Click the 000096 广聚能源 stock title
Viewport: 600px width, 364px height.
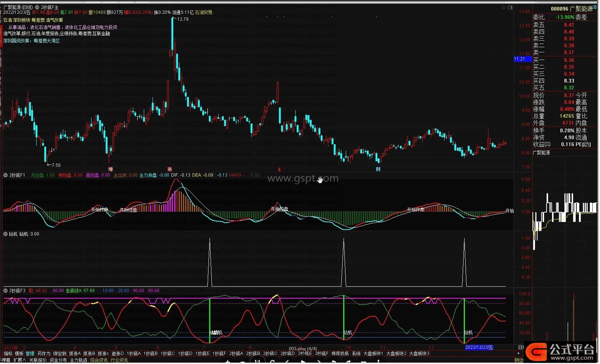[x=572, y=9]
